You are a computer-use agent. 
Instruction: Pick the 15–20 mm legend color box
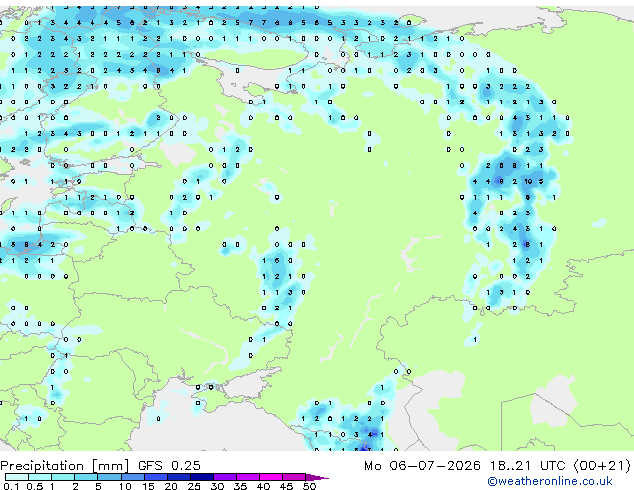click(x=156, y=477)
